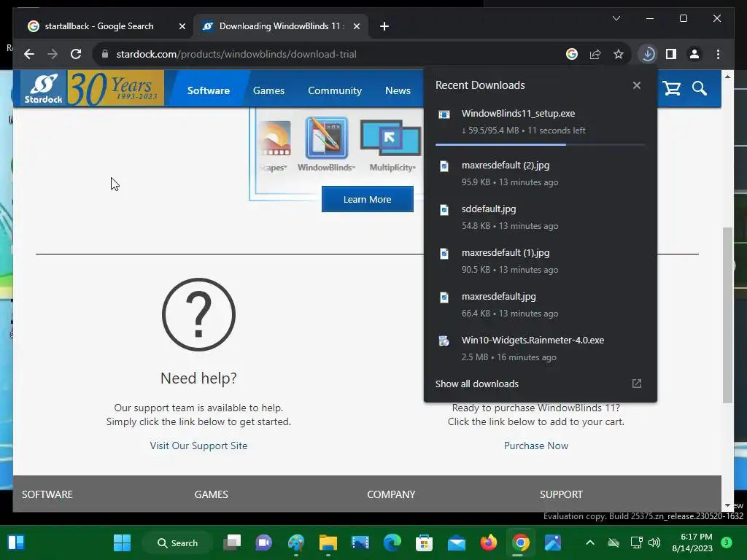The height and width of the screenshot is (560, 747).
Task: Open Chrome side panel
Action: pyautogui.click(x=671, y=54)
